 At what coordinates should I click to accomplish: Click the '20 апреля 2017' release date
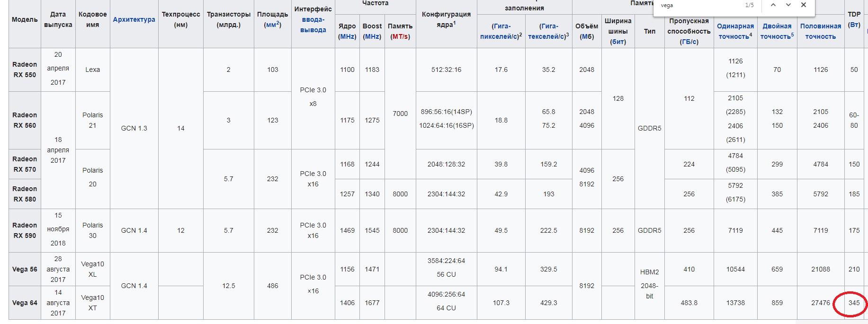(x=58, y=69)
